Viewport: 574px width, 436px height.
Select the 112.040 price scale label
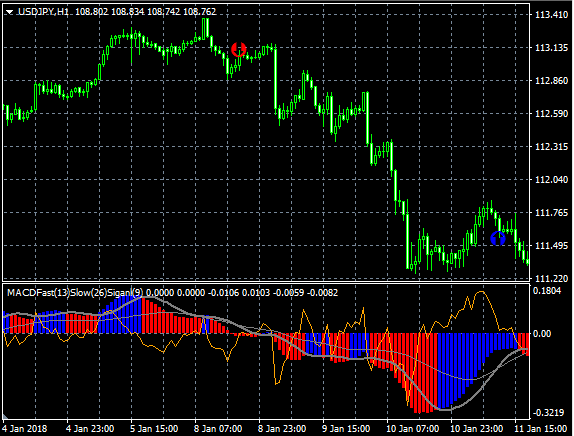pyautogui.click(x=551, y=179)
